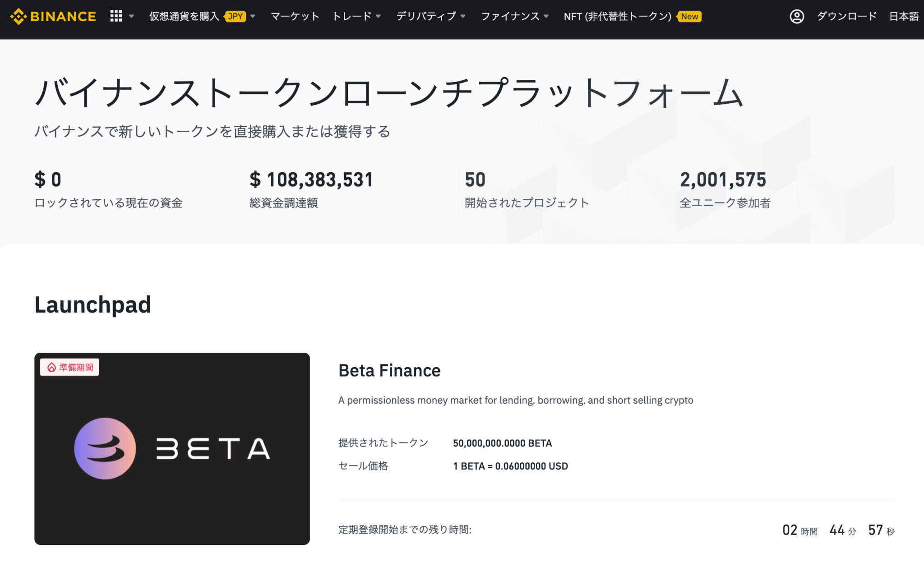924x580 pixels.
Task: Click the 定期登録開始までの残り時間 label
Action: [405, 529]
